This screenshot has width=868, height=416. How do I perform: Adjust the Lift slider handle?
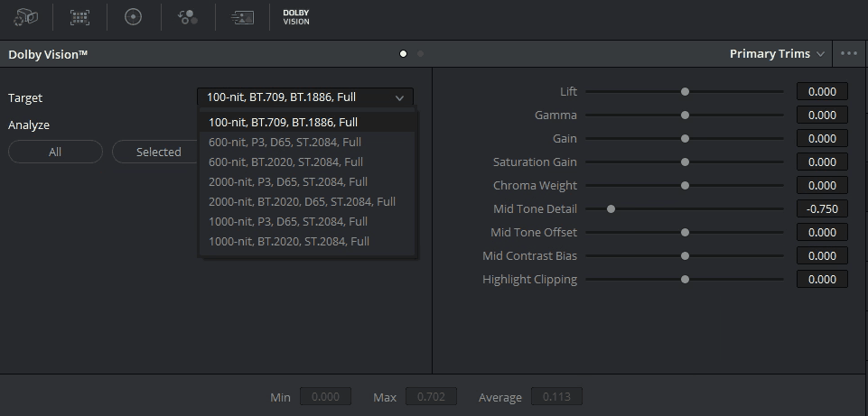point(685,91)
